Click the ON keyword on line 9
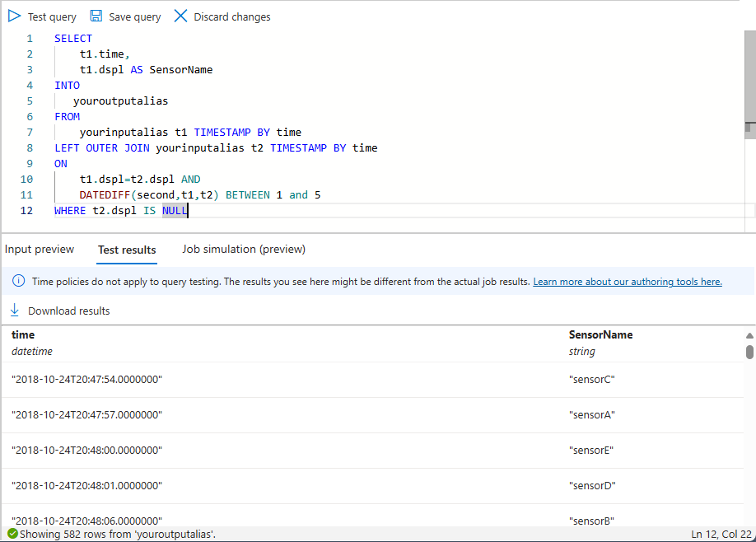This screenshot has height=542, width=756. [61, 164]
